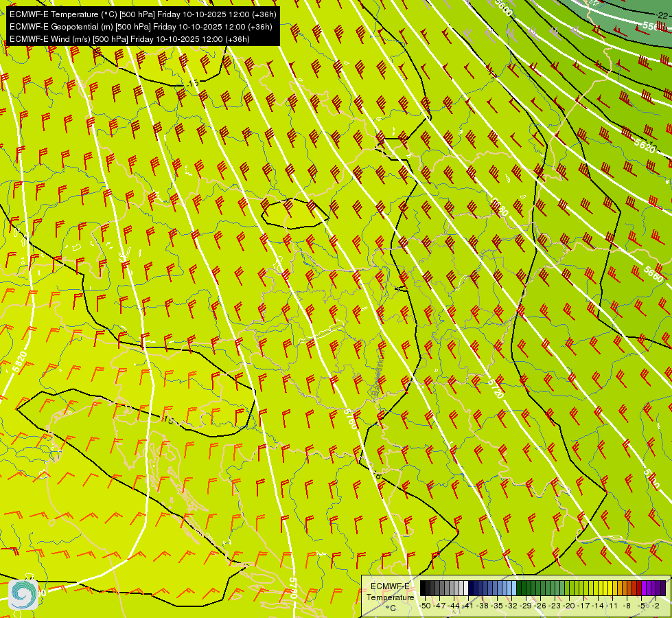Click the ECMWF-E Geopotential (m) title line
The width and height of the screenshot is (672, 618).
[x=141, y=27]
